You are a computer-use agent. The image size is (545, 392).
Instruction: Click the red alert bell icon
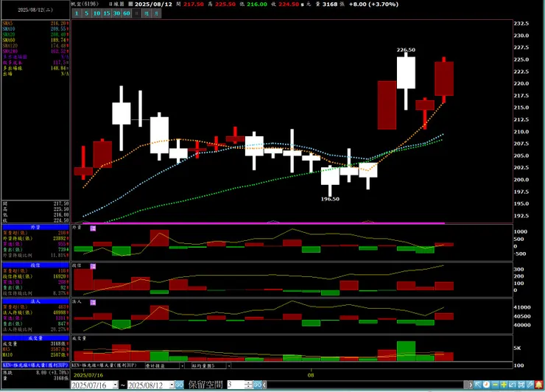click(x=539, y=385)
